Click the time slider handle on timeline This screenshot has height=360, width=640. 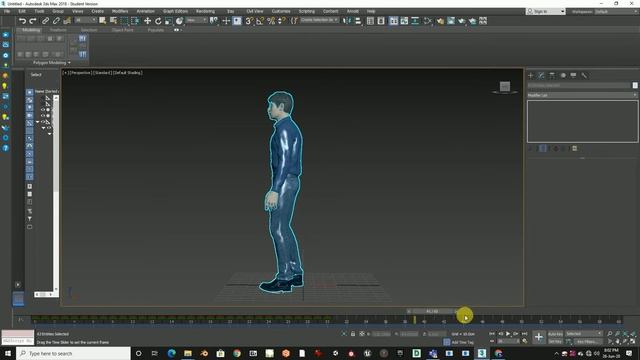coord(432,311)
